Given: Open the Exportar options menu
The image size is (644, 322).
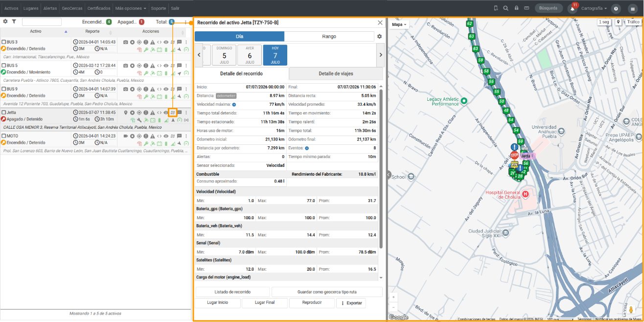Looking at the screenshot, I should coord(351,303).
